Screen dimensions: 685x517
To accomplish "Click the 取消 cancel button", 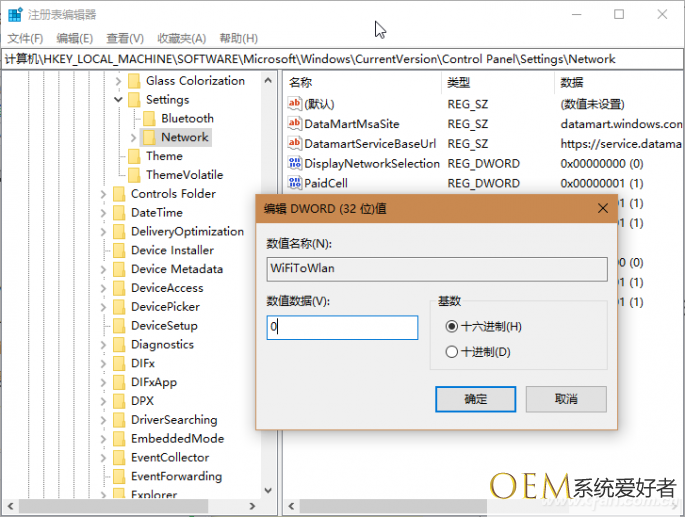I will (566, 399).
